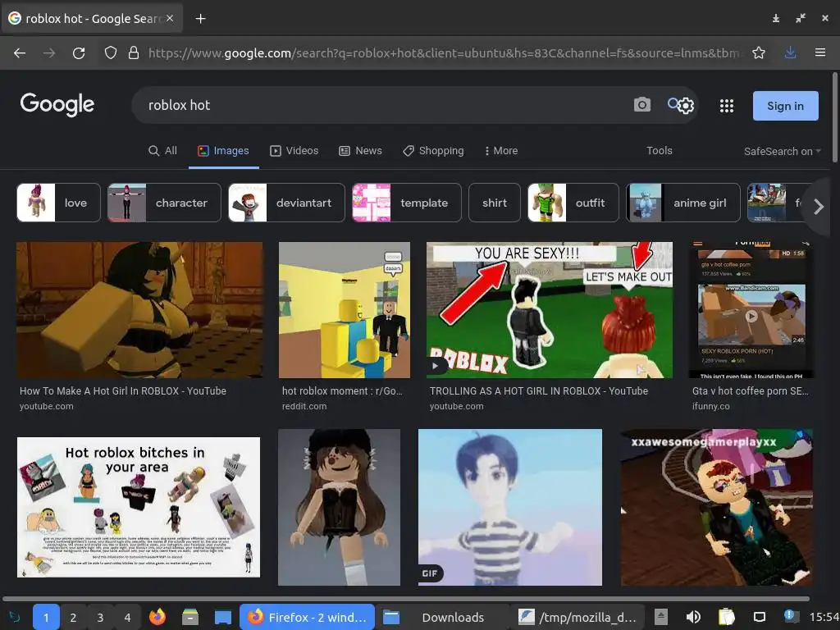840x630 pixels.
Task: Show more chips with the right chevron
Action: 818,206
